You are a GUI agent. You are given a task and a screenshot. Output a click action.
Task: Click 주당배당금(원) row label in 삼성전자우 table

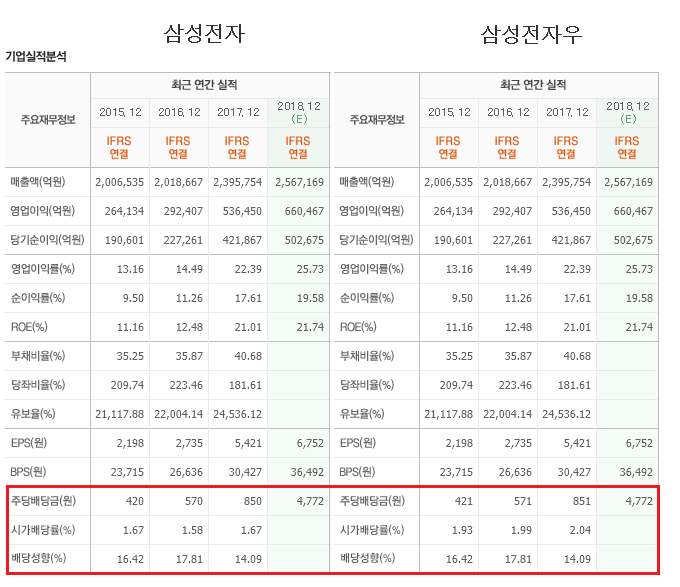372,501
